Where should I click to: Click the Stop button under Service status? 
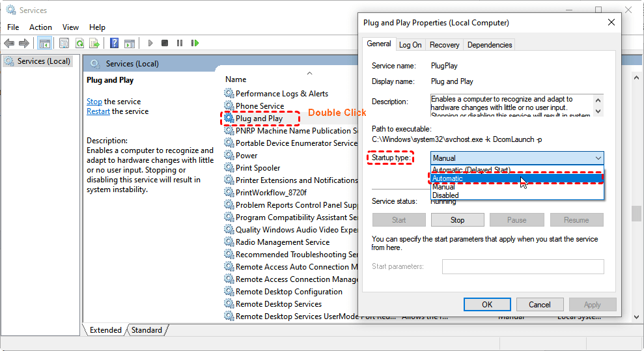click(x=457, y=220)
